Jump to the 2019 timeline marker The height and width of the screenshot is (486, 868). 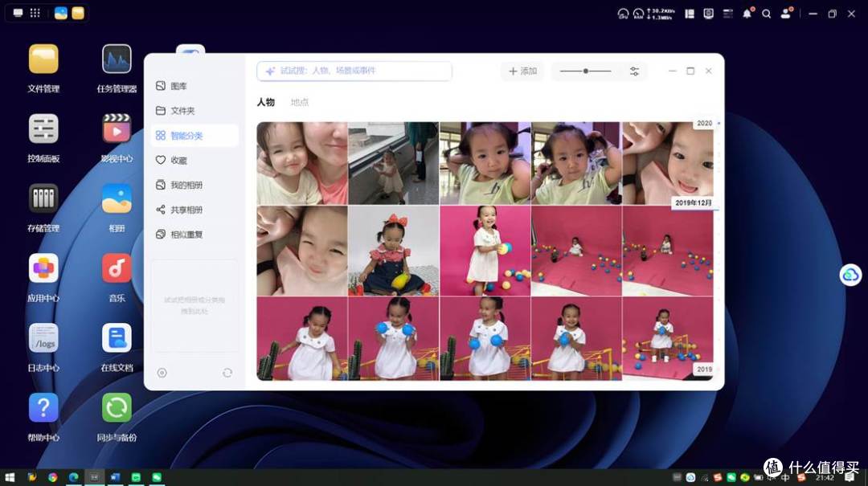[704, 370]
